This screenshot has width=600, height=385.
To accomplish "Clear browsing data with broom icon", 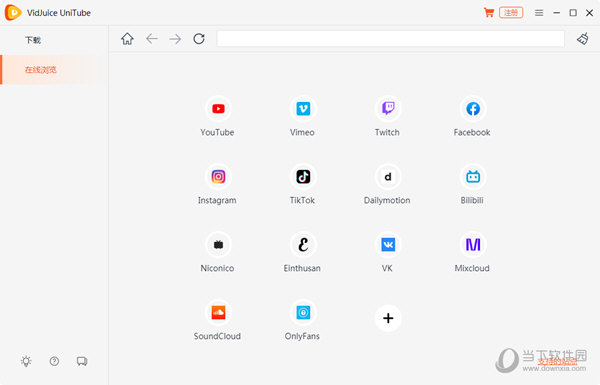I will pos(583,39).
